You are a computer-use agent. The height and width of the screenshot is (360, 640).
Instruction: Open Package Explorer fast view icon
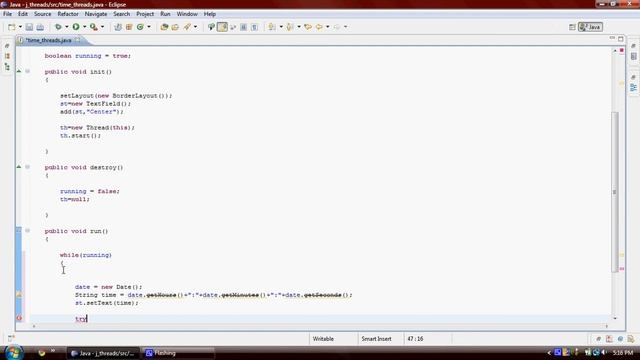(7, 56)
